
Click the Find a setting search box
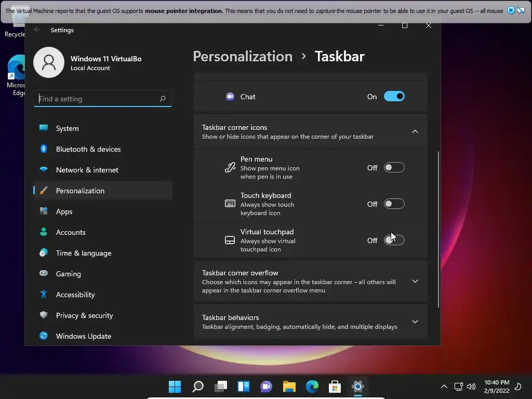pyautogui.click(x=103, y=99)
